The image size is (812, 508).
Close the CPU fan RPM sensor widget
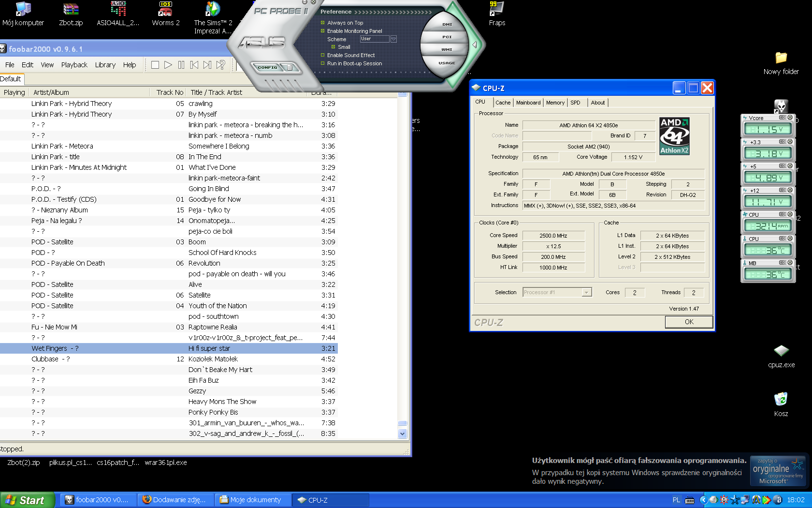click(x=790, y=214)
